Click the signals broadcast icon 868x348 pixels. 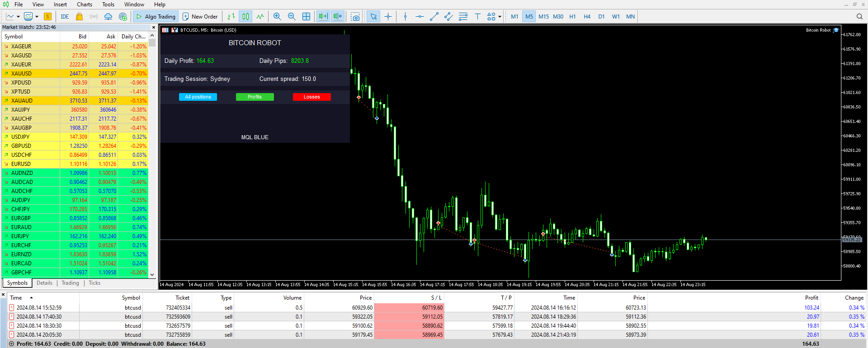(x=94, y=17)
